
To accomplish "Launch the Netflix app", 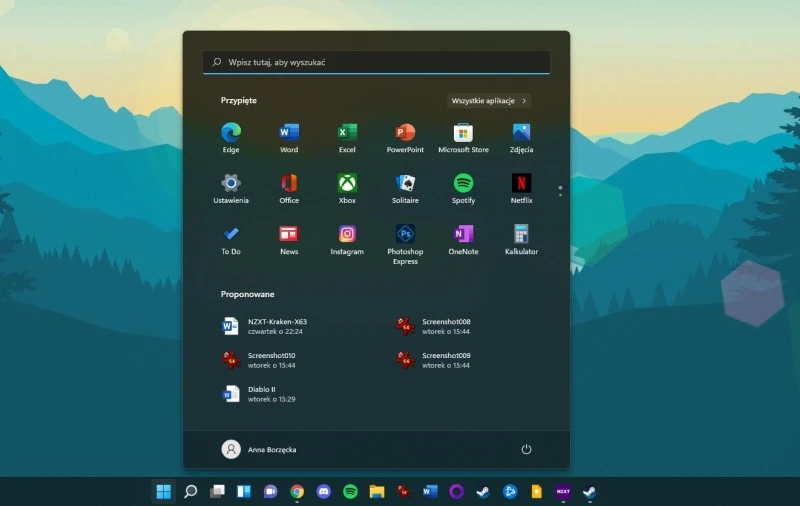I will click(521, 188).
